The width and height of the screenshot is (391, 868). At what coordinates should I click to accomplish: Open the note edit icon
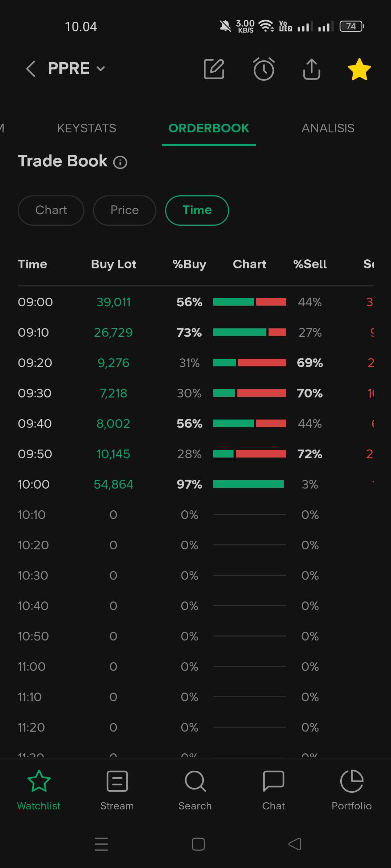pyautogui.click(x=214, y=69)
